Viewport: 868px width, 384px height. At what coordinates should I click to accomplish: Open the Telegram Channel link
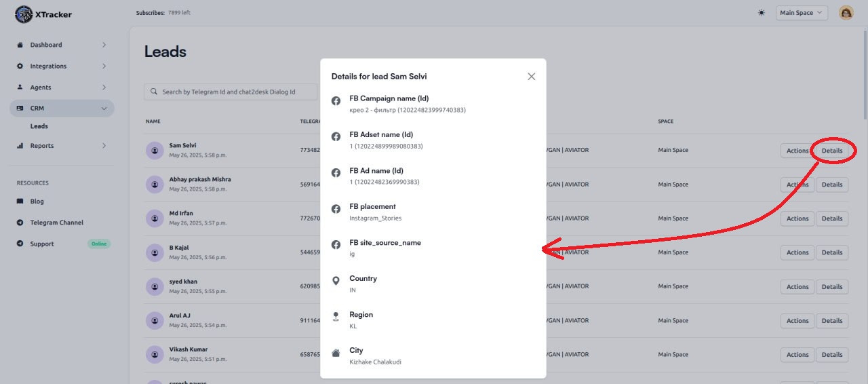point(56,223)
